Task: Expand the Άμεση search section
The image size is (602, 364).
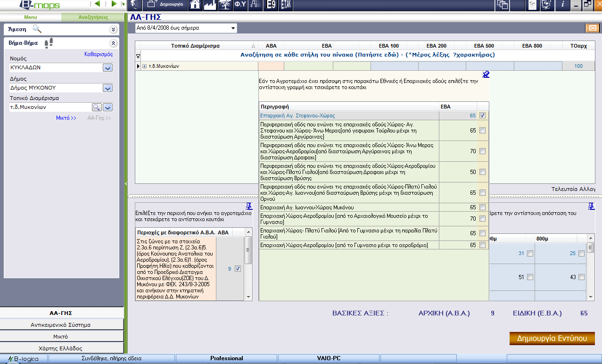Action: click(x=113, y=29)
